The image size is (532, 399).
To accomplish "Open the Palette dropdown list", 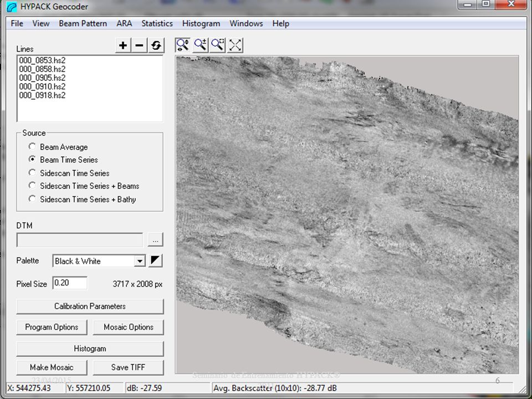I will (140, 261).
